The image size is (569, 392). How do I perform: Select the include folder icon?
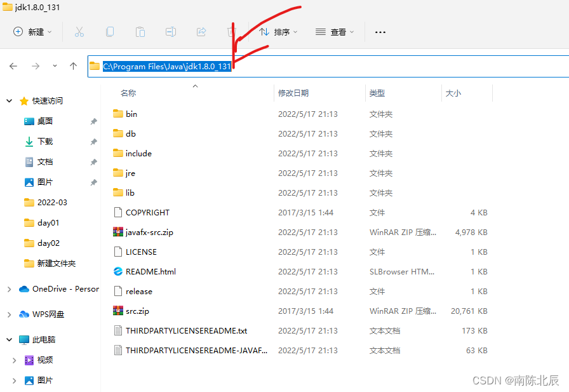pos(118,153)
